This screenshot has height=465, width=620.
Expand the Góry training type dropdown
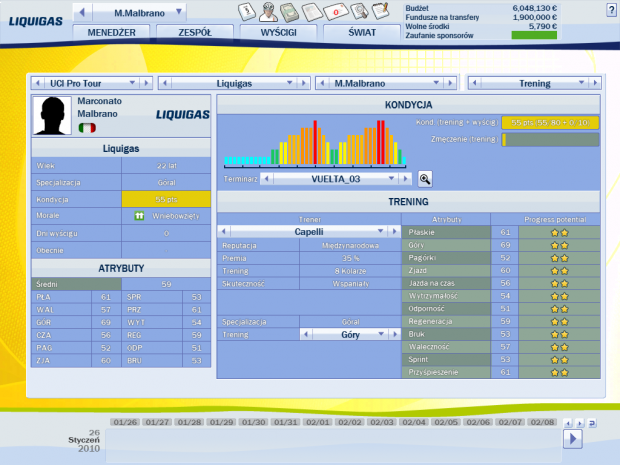click(x=381, y=335)
